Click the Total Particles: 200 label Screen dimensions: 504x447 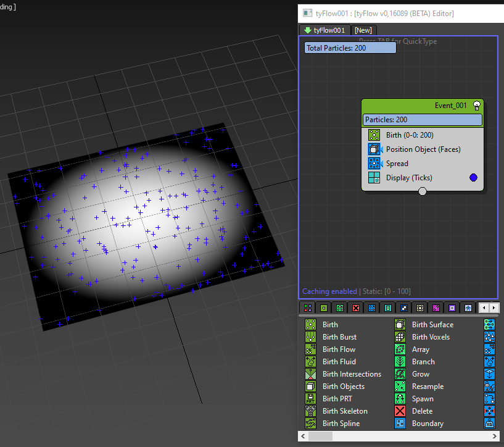(350, 48)
